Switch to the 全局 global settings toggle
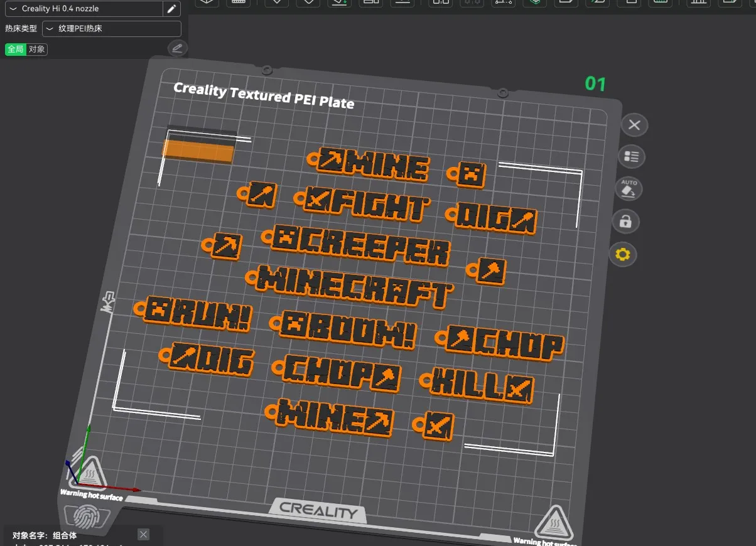Image resolution: width=756 pixels, height=546 pixels. [16, 49]
